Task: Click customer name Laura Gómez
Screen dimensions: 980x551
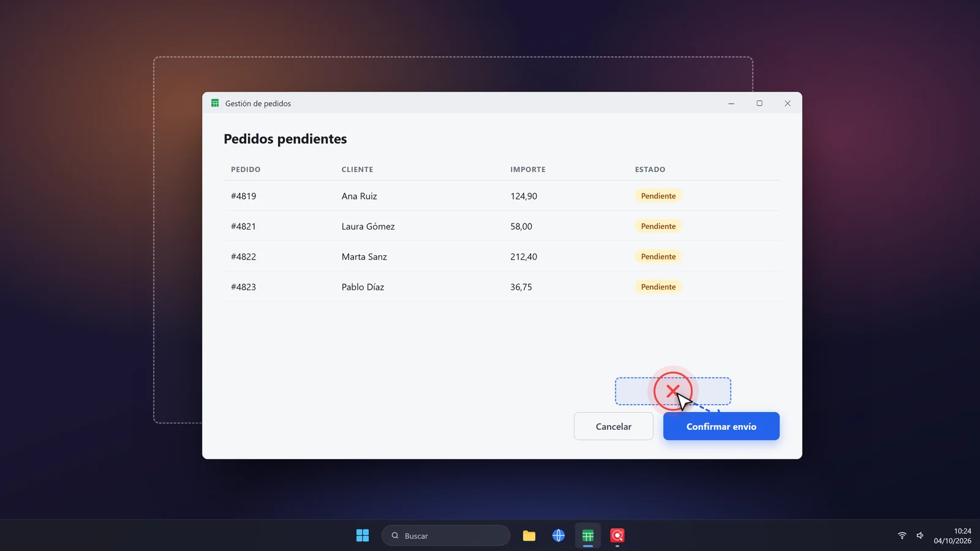Action: [368, 227]
